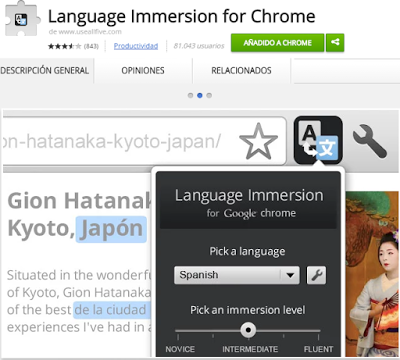Open the Language Immersion toolbar icon
400x360 pixels.
318,140
